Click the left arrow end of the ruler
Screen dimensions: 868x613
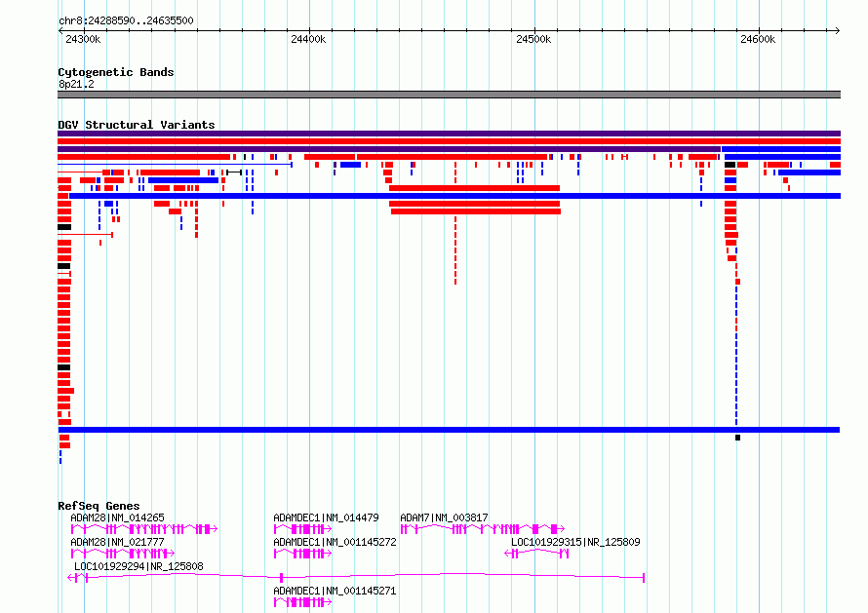coord(60,30)
